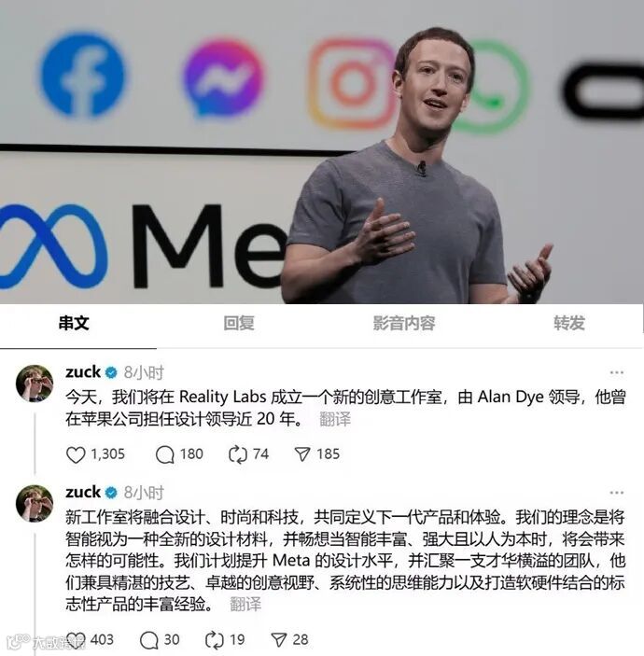Open the more options menu on second post
The height and width of the screenshot is (656, 644).
(616, 493)
